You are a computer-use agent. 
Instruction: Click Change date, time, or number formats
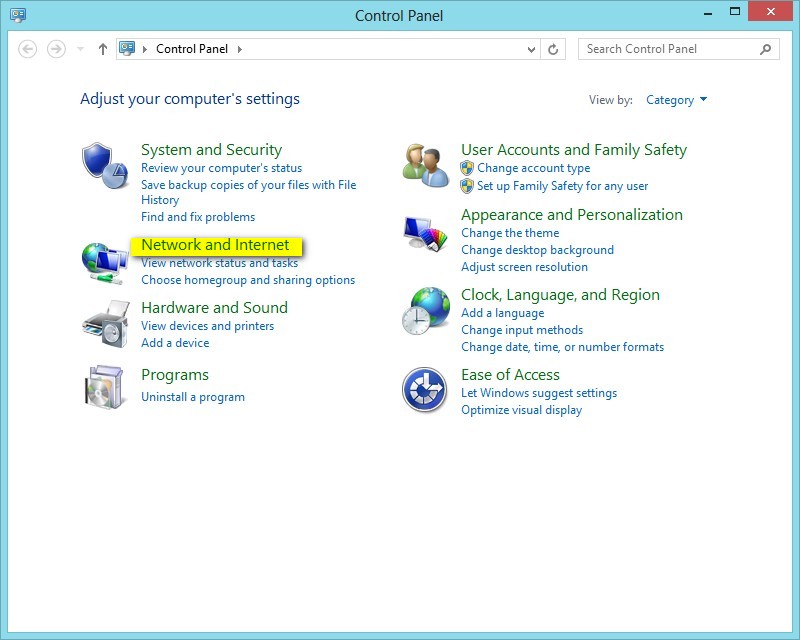(x=562, y=347)
